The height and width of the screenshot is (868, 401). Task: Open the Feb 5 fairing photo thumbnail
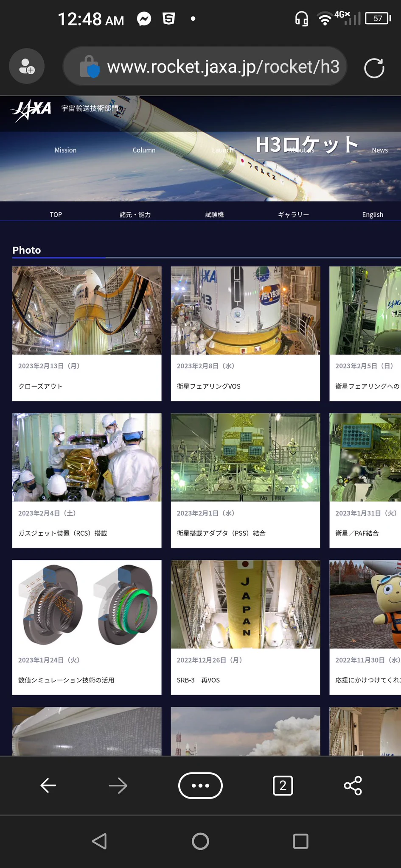pyautogui.click(x=365, y=310)
